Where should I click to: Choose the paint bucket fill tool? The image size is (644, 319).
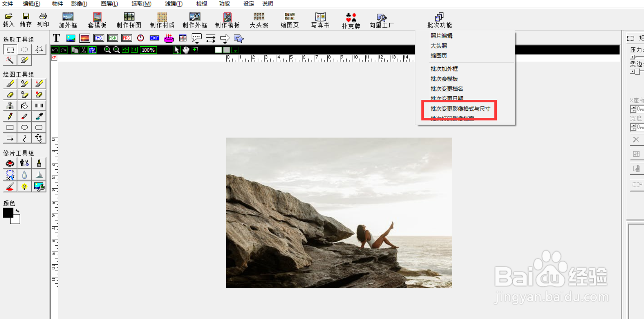(24, 106)
